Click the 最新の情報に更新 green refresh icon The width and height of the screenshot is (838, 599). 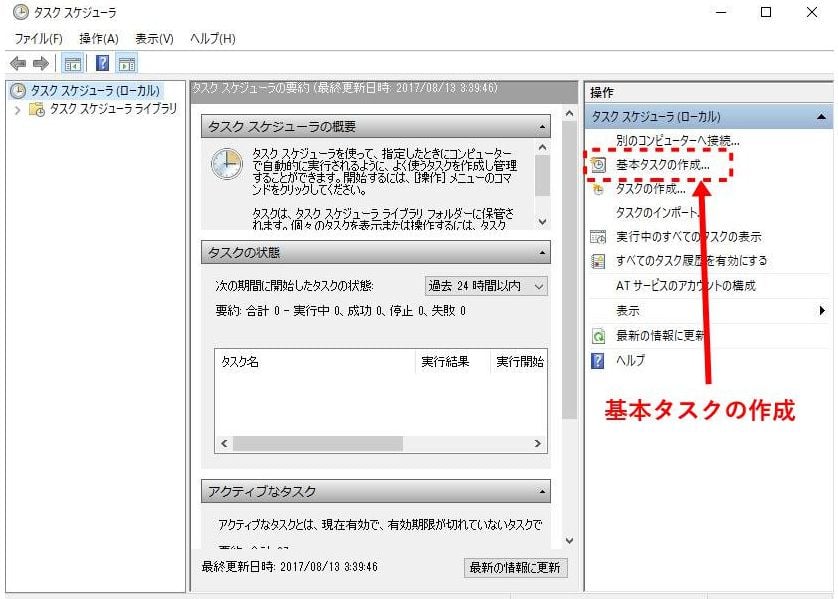tap(599, 336)
